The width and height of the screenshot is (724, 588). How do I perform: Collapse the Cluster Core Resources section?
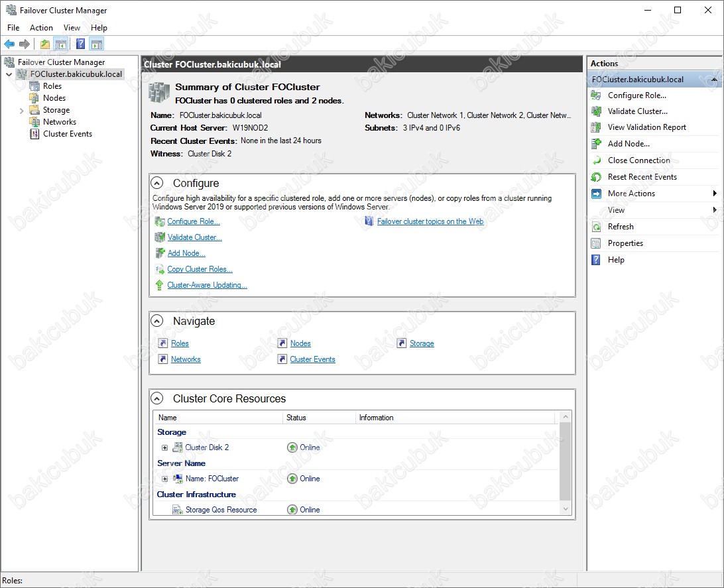tap(157, 398)
